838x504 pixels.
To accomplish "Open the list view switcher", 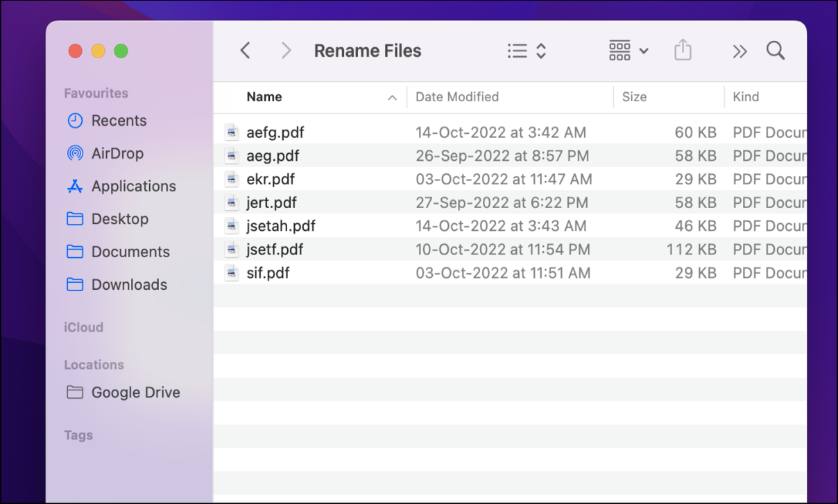I will tap(527, 51).
